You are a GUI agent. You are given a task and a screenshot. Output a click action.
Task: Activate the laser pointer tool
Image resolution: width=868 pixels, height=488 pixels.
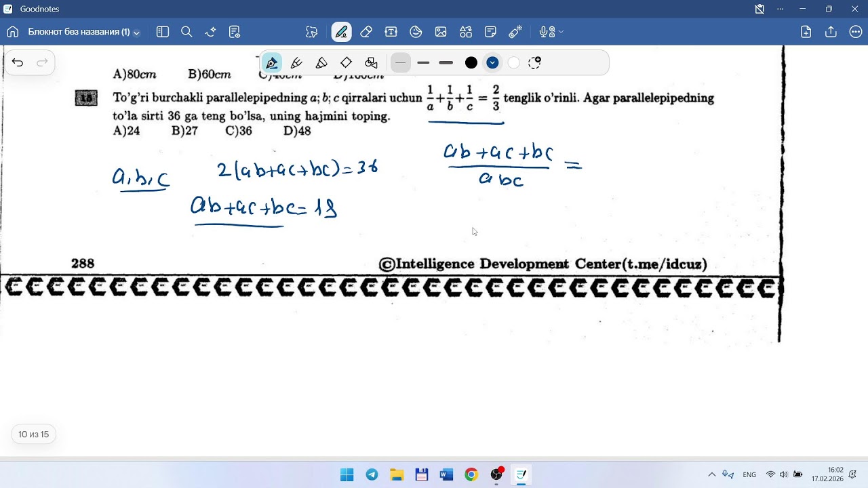coord(515,32)
